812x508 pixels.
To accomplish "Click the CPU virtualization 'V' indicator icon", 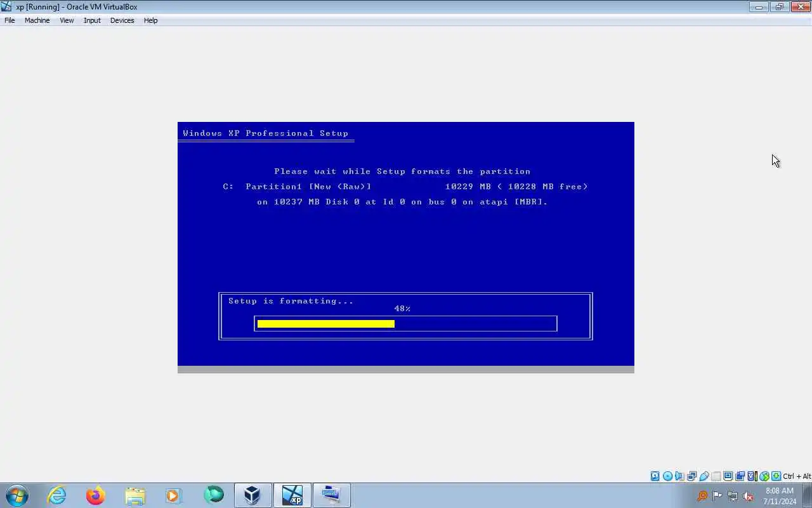I will pyautogui.click(x=752, y=476).
